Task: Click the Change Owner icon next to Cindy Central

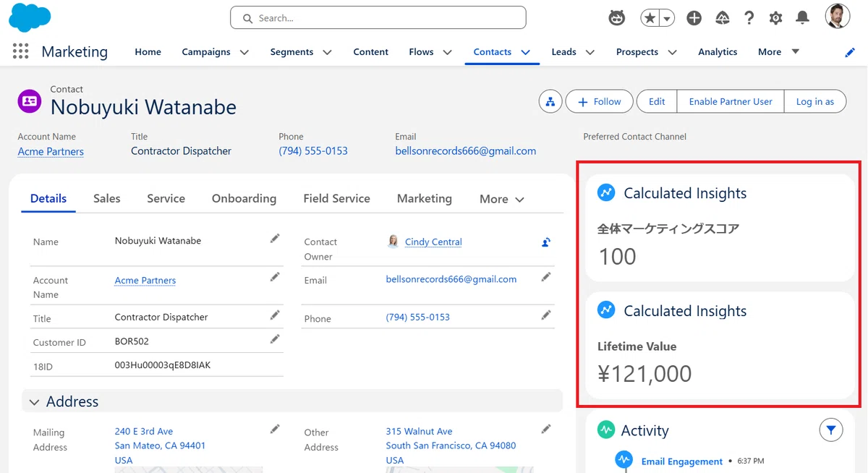Action: pos(546,242)
